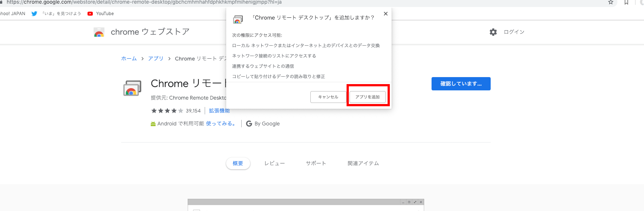644x211 pixels.
Task: Click the ローカル ネットワーク permission text
Action: pos(306,45)
